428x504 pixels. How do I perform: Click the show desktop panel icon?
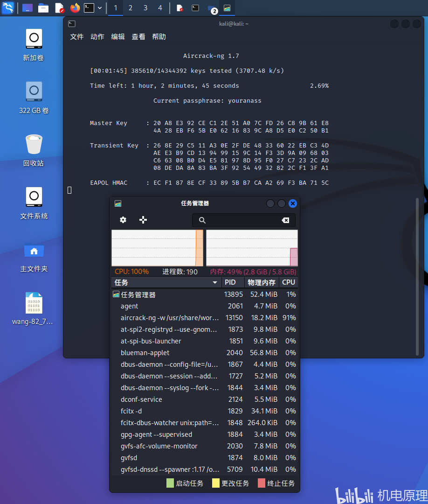(x=28, y=8)
